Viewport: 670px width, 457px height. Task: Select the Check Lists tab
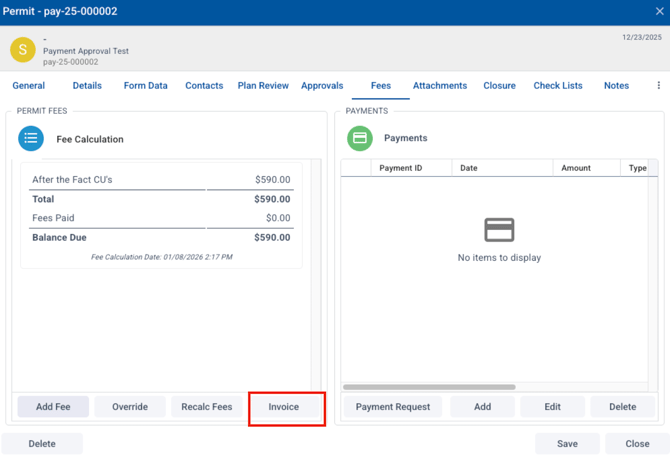click(558, 86)
